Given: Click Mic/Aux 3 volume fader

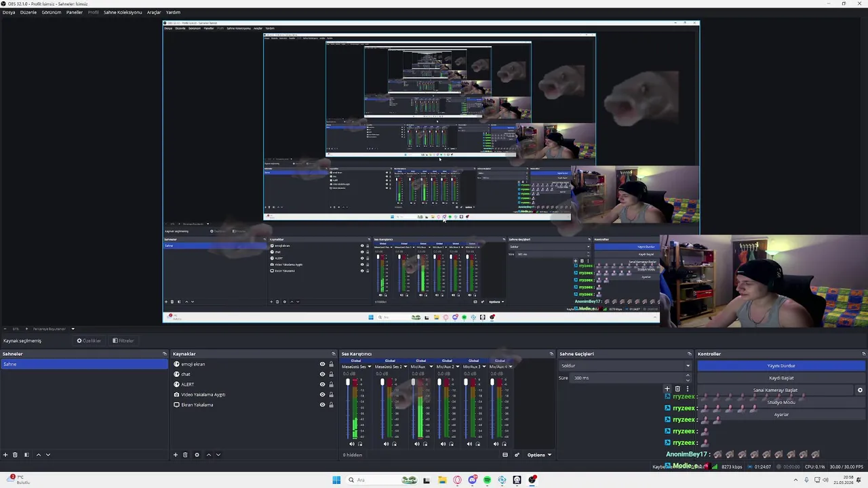Looking at the screenshot, I should tap(466, 383).
